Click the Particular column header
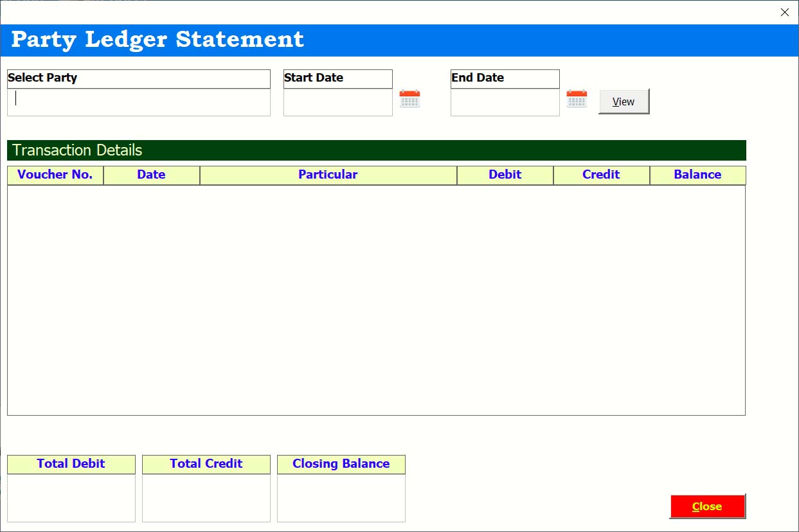 328,175
